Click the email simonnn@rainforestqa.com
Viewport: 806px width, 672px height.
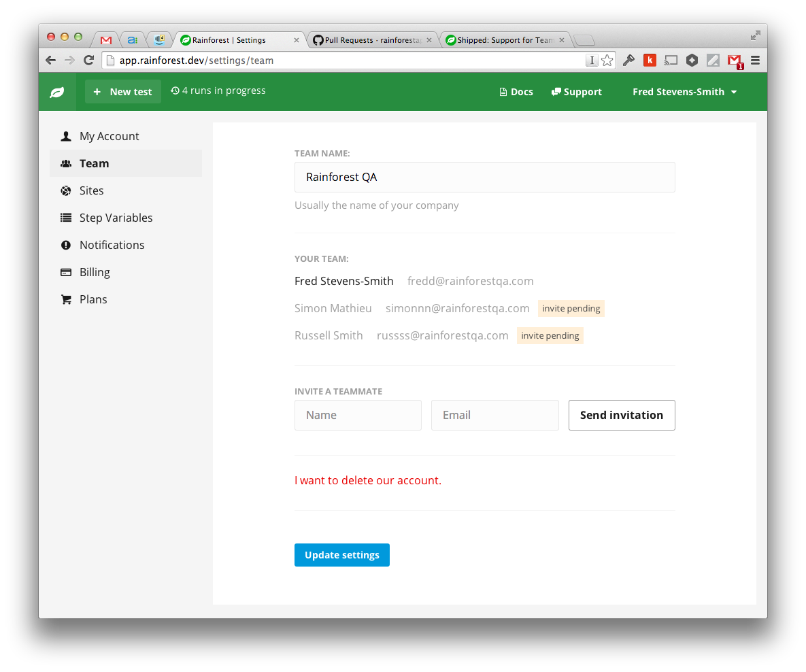click(458, 309)
